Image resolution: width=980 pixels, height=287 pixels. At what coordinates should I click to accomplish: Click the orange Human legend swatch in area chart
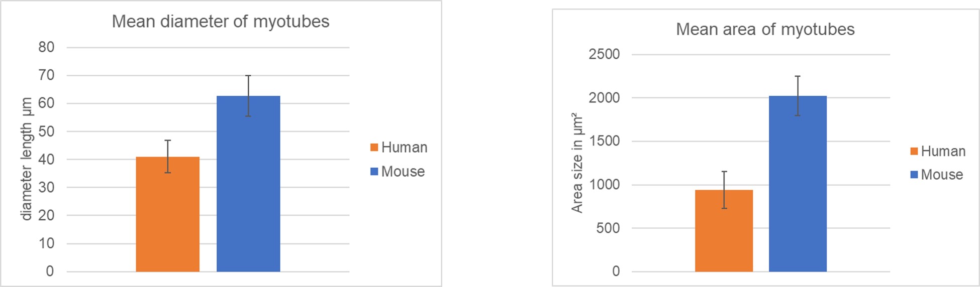click(914, 152)
